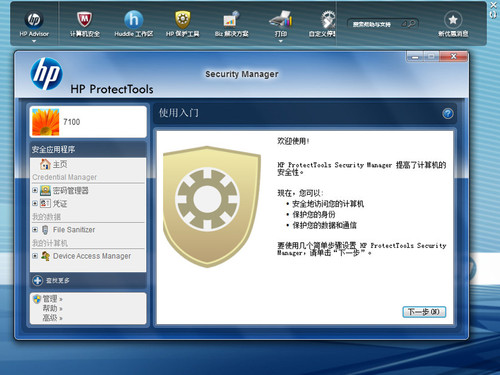Click the 密码管理器 icon
Screen dimensions: 500x375
pyautogui.click(x=45, y=190)
